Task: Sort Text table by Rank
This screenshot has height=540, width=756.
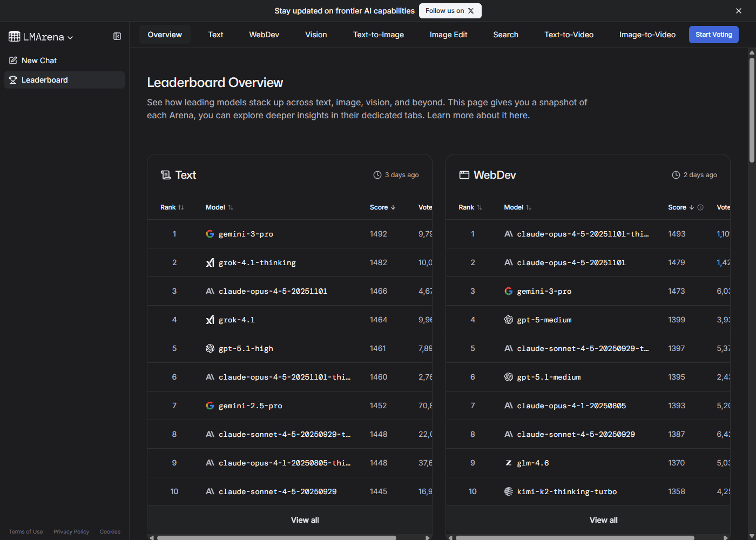Action: (x=172, y=207)
